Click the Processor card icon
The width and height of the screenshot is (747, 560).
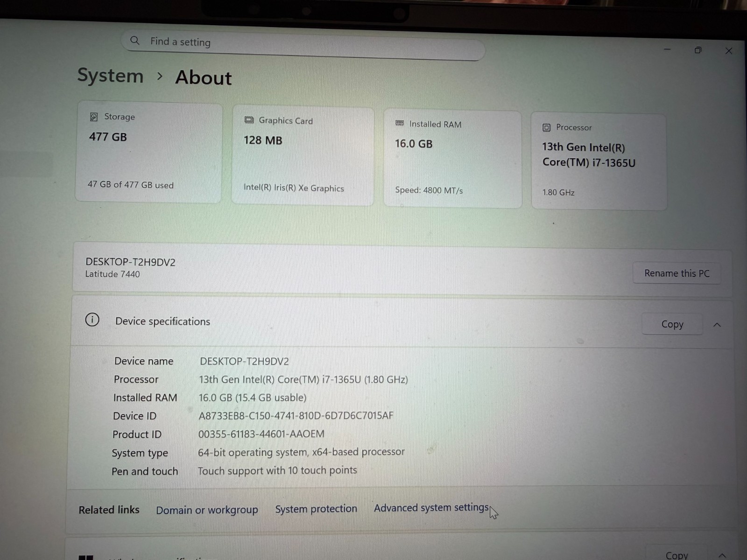[x=546, y=127]
